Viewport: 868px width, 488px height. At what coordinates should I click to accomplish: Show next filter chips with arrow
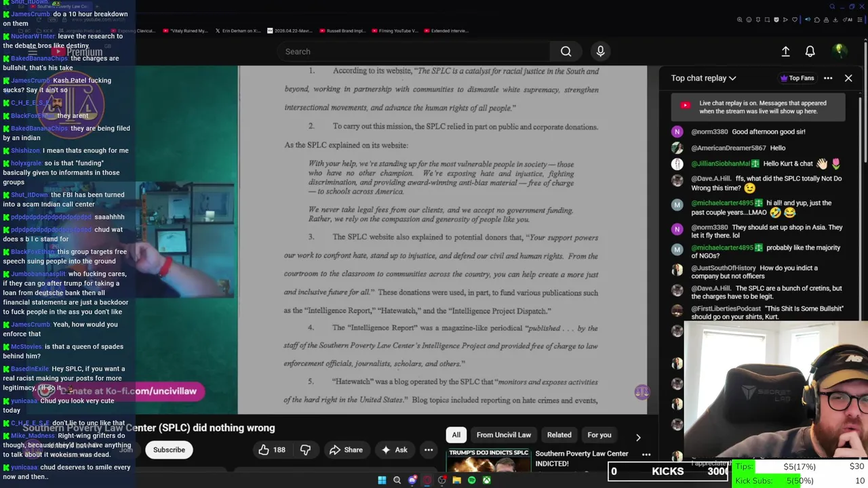click(637, 437)
